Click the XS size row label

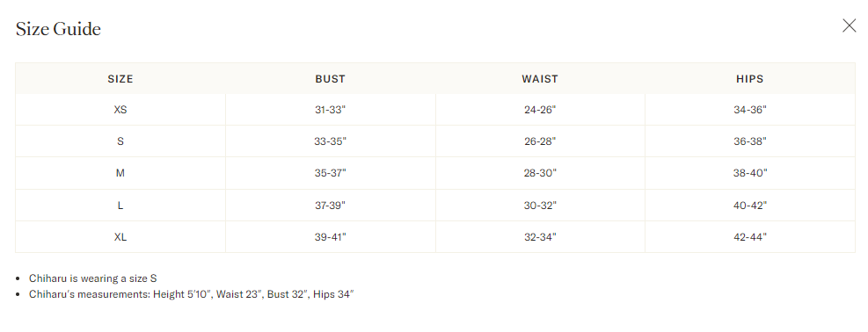pos(120,110)
